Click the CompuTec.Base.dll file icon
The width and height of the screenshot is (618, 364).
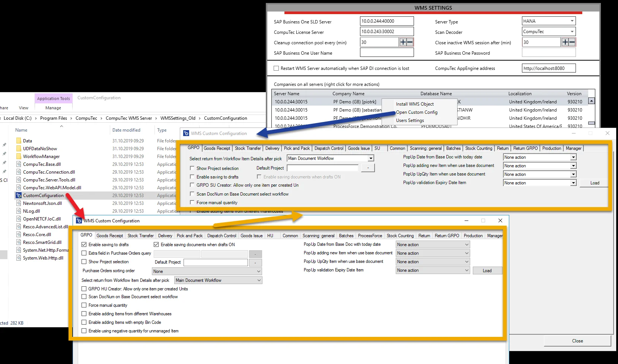point(19,164)
